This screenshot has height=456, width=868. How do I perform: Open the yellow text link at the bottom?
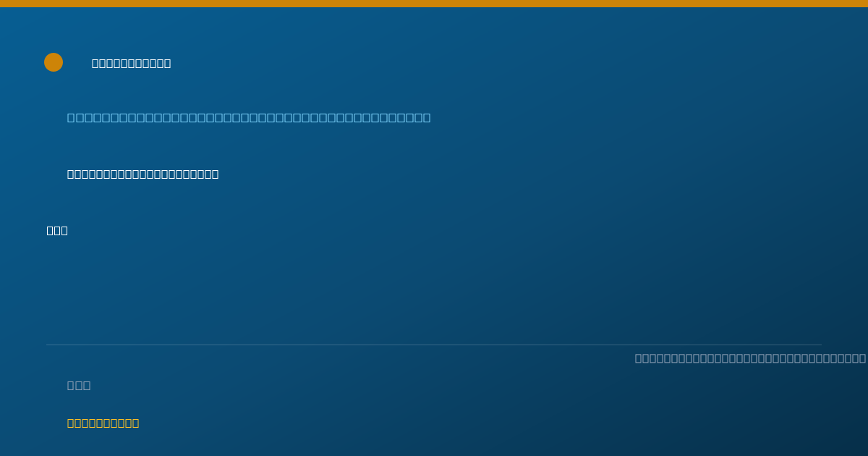pos(103,423)
